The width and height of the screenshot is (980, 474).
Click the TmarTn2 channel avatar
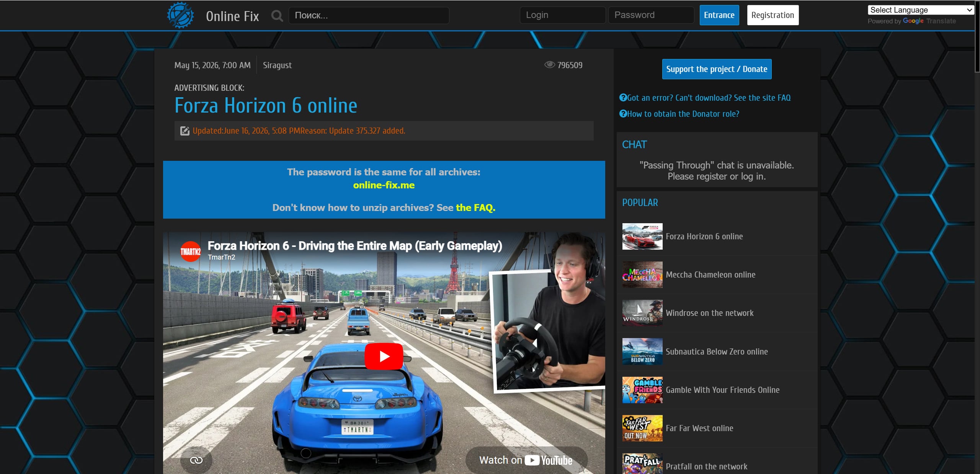[x=191, y=251]
